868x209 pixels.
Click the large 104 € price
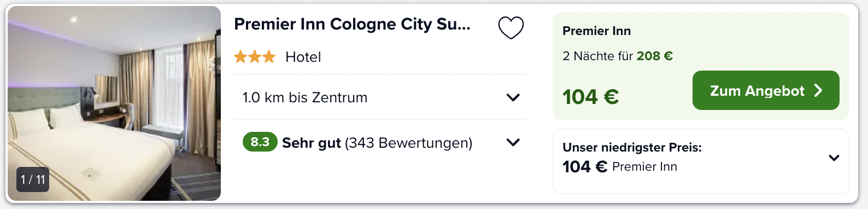(x=591, y=97)
